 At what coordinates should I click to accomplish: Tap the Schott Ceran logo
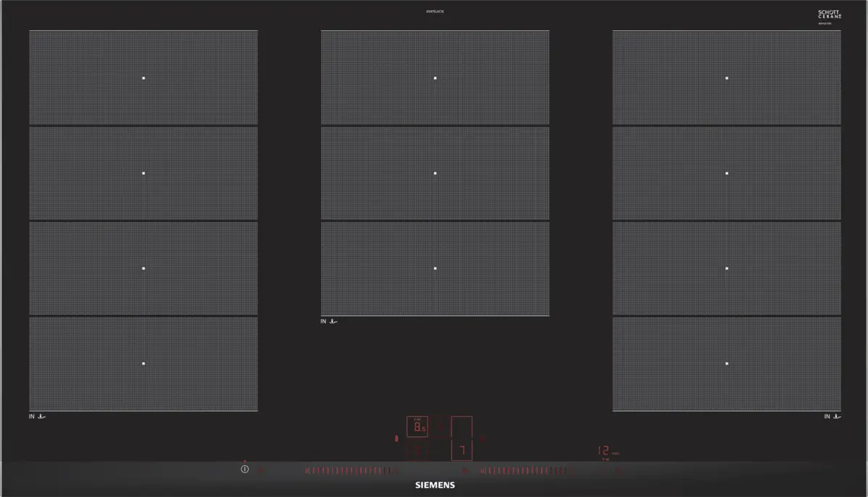point(829,15)
